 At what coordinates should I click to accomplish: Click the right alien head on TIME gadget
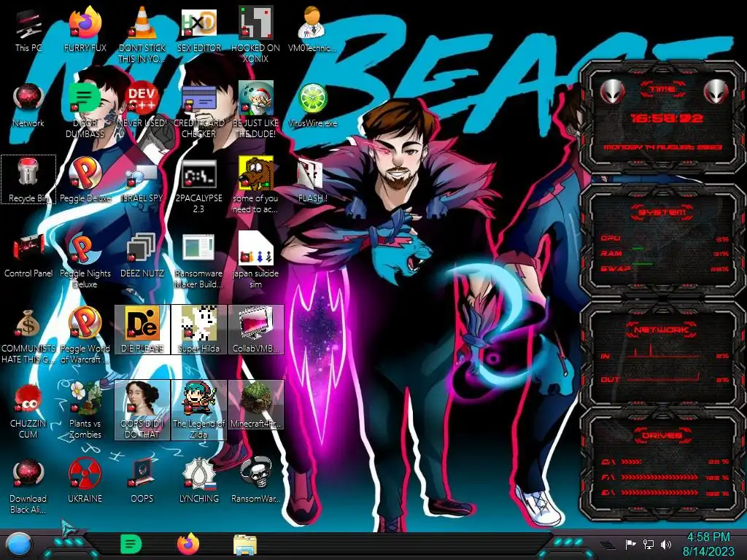click(716, 90)
